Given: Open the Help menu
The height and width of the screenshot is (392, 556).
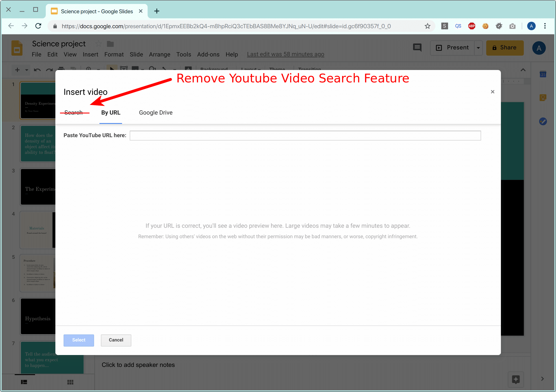Looking at the screenshot, I should point(232,54).
